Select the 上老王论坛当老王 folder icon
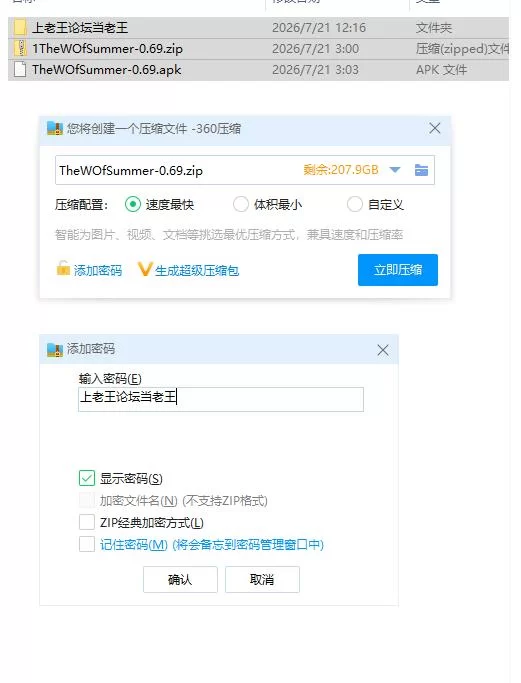The width and height of the screenshot is (521, 683). tap(20, 28)
